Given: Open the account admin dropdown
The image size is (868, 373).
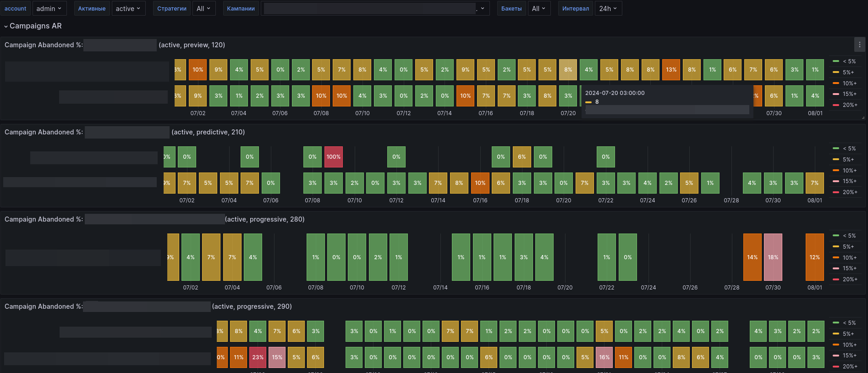Looking at the screenshot, I should [x=49, y=9].
